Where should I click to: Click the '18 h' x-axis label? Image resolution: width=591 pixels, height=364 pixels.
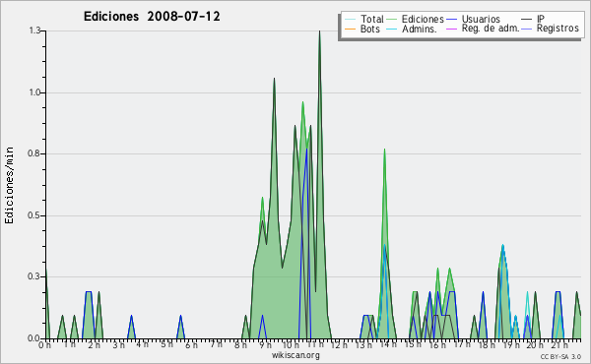click(487, 345)
